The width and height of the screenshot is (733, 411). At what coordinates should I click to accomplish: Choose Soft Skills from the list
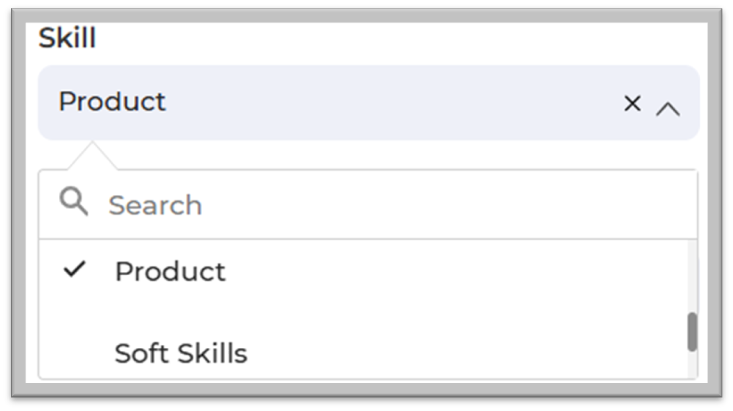coord(181,353)
